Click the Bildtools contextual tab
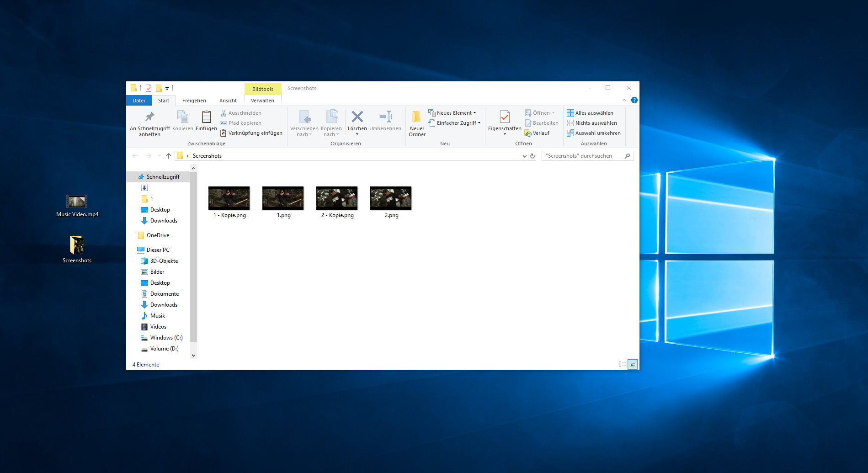868x473 pixels. tap(263, 89)
